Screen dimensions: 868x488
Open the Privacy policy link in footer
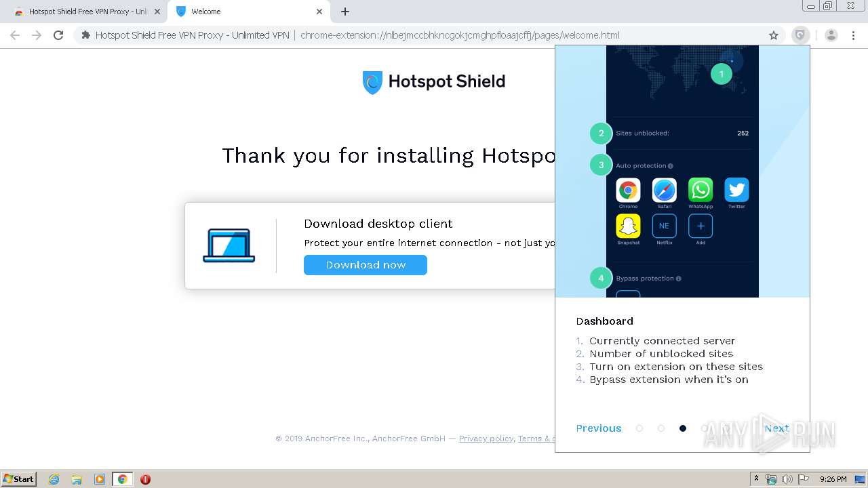click(x=486, y=439)
